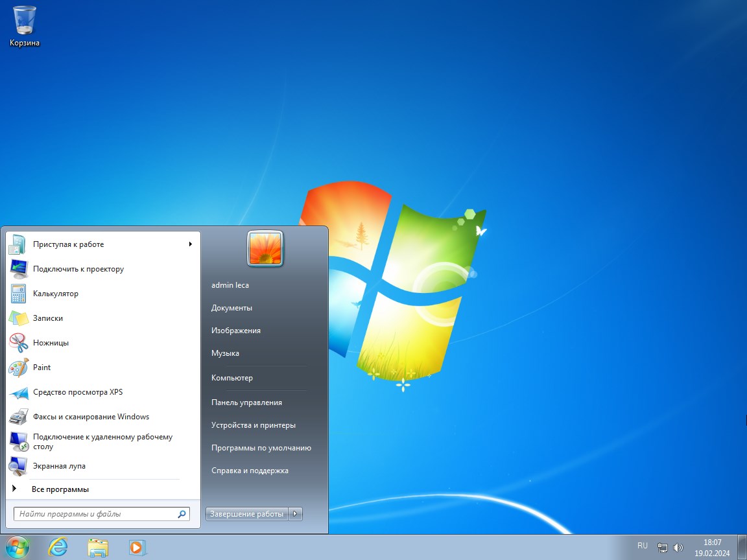This screenshot has width=747, height=560.
Task: Click Подключение к удаленному рабочему столу text
Action: coord(103,442)
